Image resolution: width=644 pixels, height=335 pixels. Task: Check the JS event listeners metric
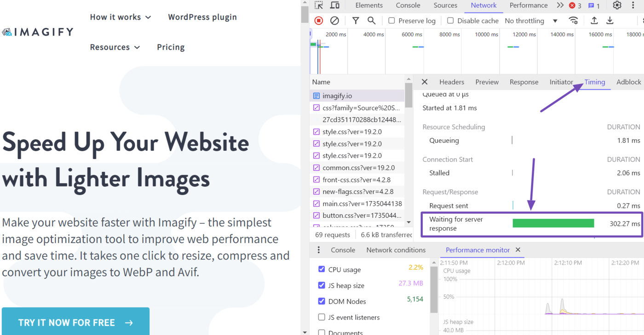[x=322, y=317]
